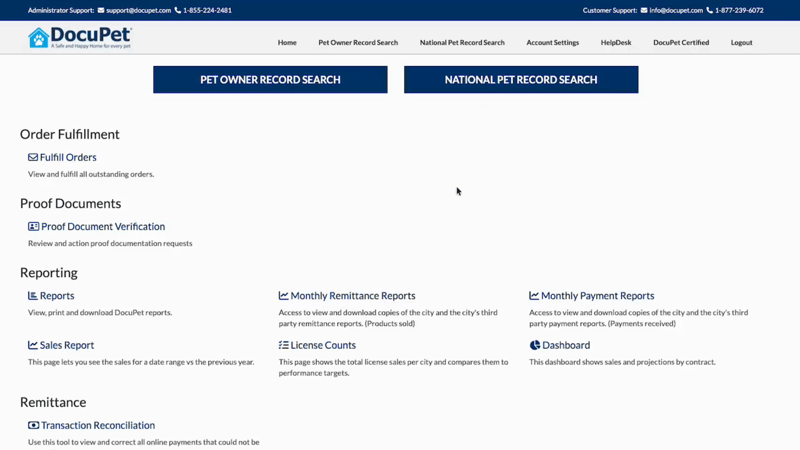Screen dimensions: 800x450
Task: Open the Reports link
Action: [57, 295]
